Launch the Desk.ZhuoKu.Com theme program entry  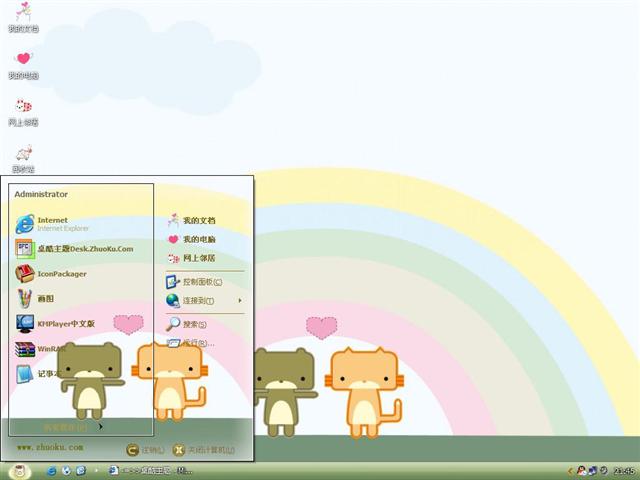click(74, 249)
